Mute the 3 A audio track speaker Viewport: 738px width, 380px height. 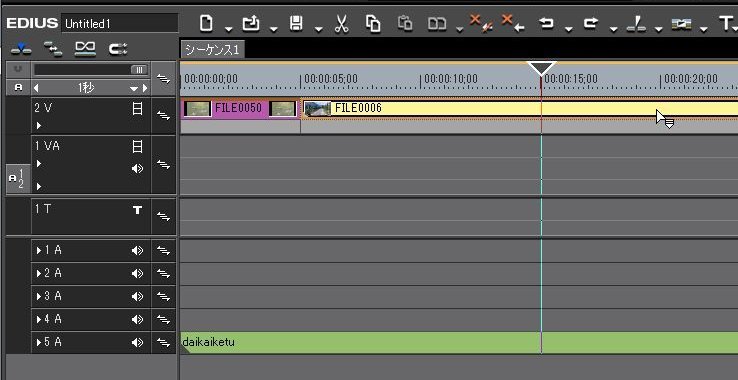coord(137,297)
